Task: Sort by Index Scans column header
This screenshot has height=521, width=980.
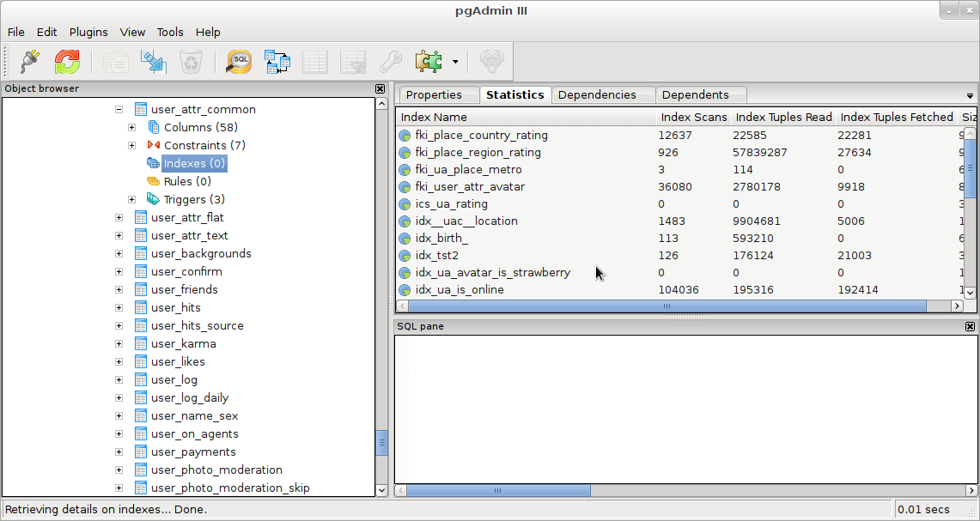Action: (693, 117)
